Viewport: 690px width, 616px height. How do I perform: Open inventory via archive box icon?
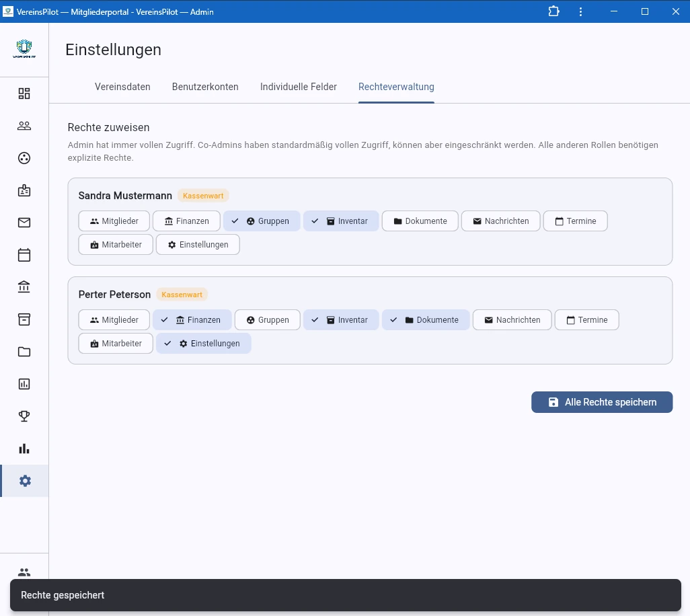24,319
